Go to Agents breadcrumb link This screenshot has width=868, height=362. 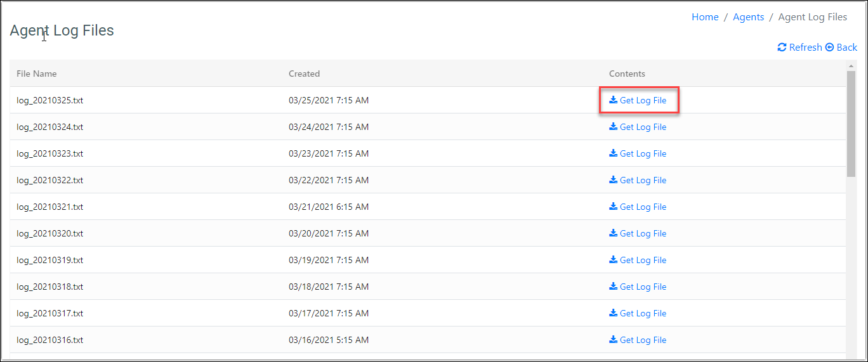coord(748,17)
